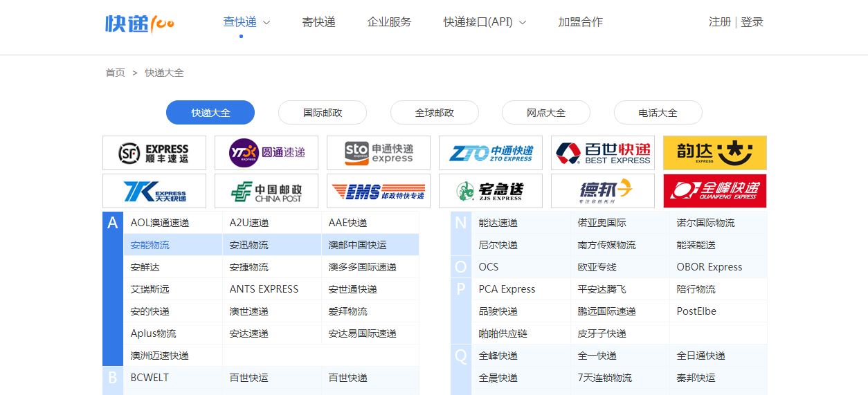Select the 快递大全 blue tab
Image resolution: width=868 pixels, height=395 pixels.
point(210,113)
